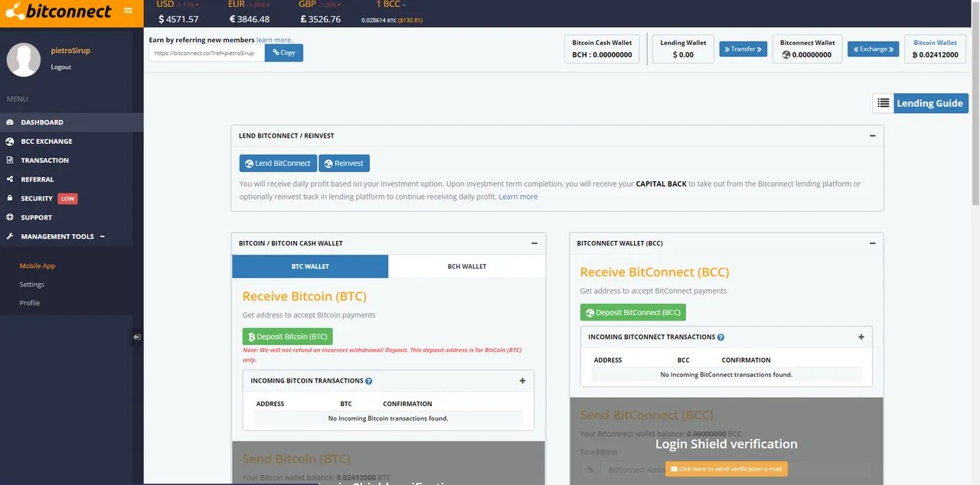This screenshot has width=980, height=485.
Task: Switch to the BTC Wallet tab
Action: pyautogui.click(x=310, y=266)
